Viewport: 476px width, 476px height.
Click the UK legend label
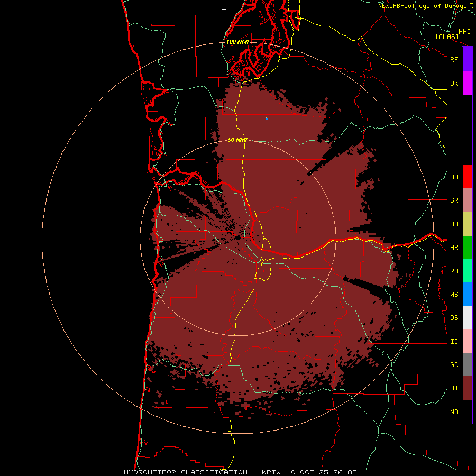pyautogui.click(x=454, y=83)
